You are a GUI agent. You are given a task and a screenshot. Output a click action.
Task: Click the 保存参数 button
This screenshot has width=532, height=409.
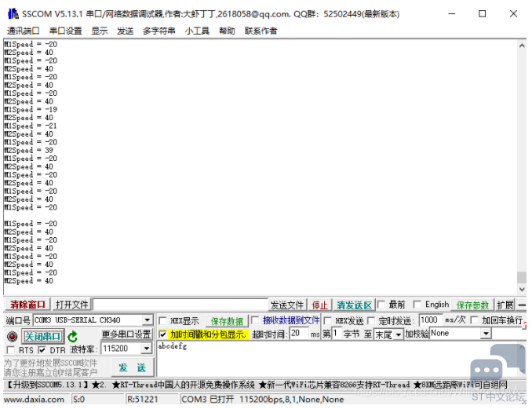tap(472, 305)
